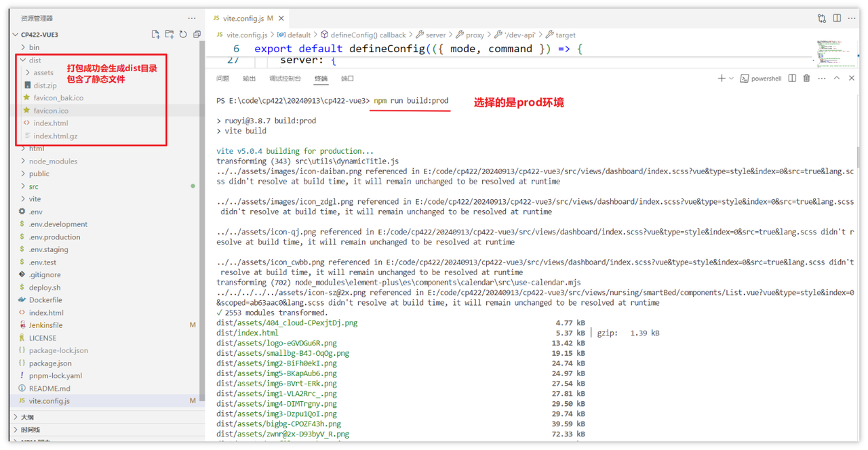Click the New Folder icon in explorer header
The height and width of the screenshot is (450, 868).
[x=170, y=35]
